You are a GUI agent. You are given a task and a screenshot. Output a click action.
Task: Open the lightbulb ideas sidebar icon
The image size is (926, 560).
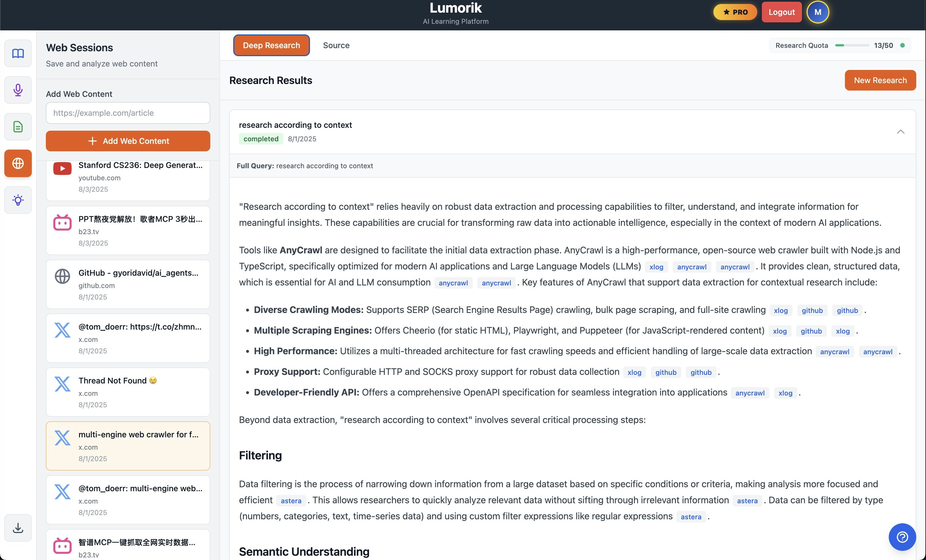[18, 200]
